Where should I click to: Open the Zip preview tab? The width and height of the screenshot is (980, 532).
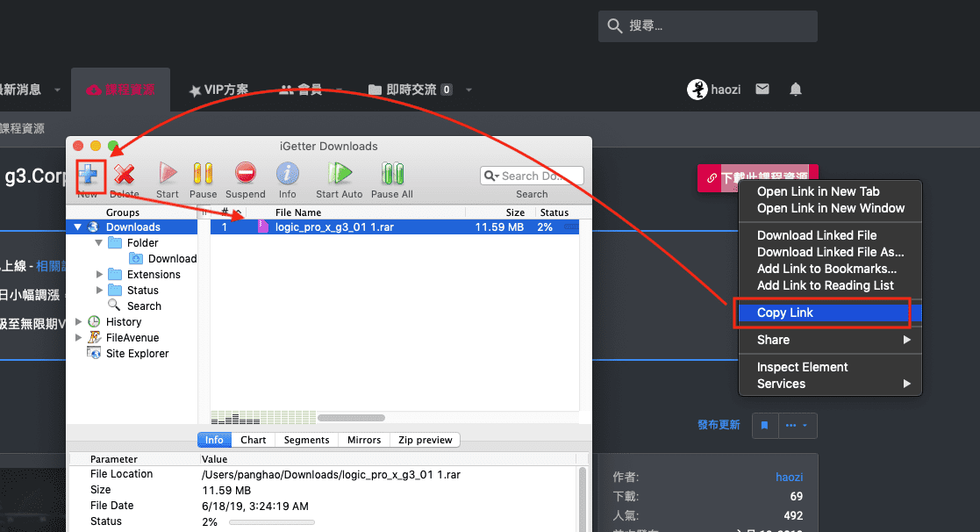coord(424,440)
